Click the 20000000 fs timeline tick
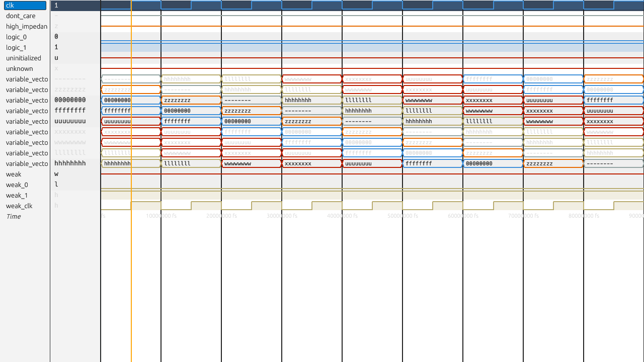Viewport: 644px width, 362px height. (x=221, y=216)
